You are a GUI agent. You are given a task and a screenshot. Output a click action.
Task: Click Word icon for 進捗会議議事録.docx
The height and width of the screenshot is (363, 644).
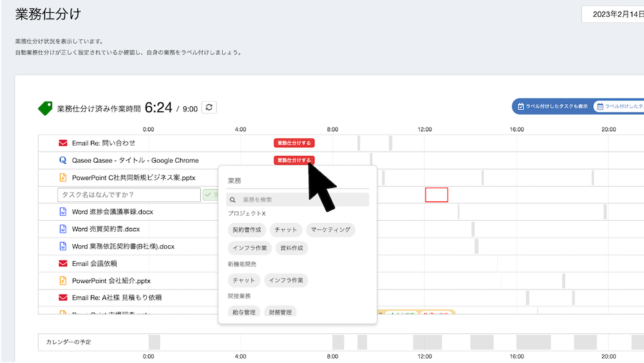[x=63, y=211]
